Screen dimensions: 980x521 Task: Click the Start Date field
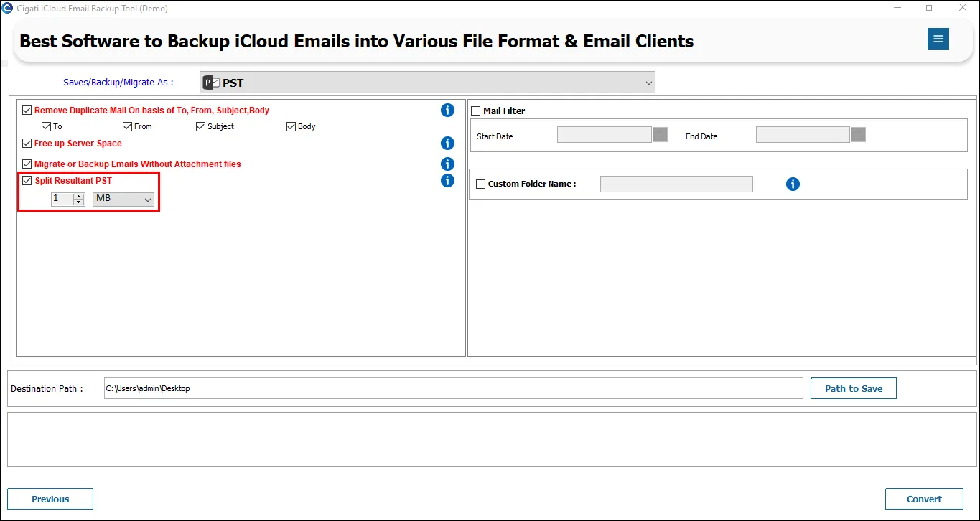click(x=604, y=134)
